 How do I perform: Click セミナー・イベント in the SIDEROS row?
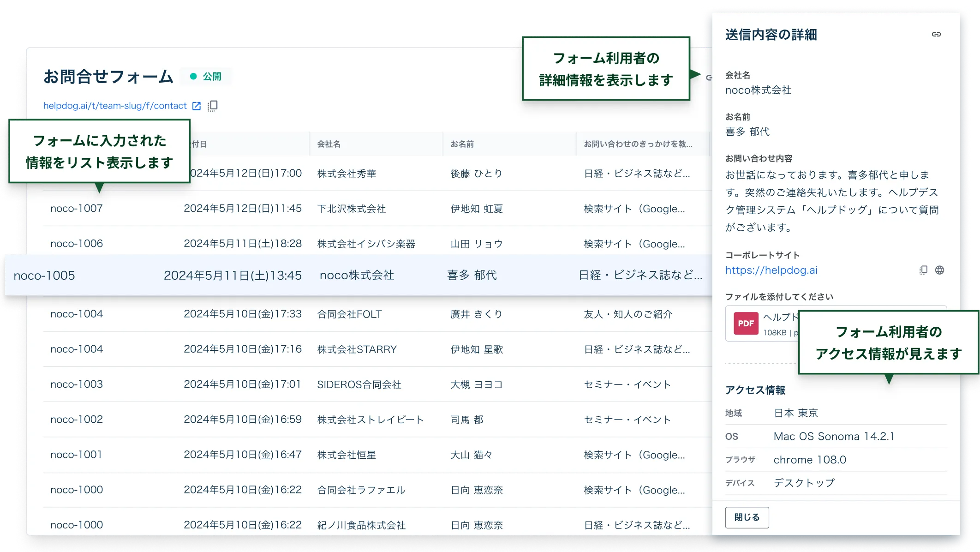pos(627,384)
